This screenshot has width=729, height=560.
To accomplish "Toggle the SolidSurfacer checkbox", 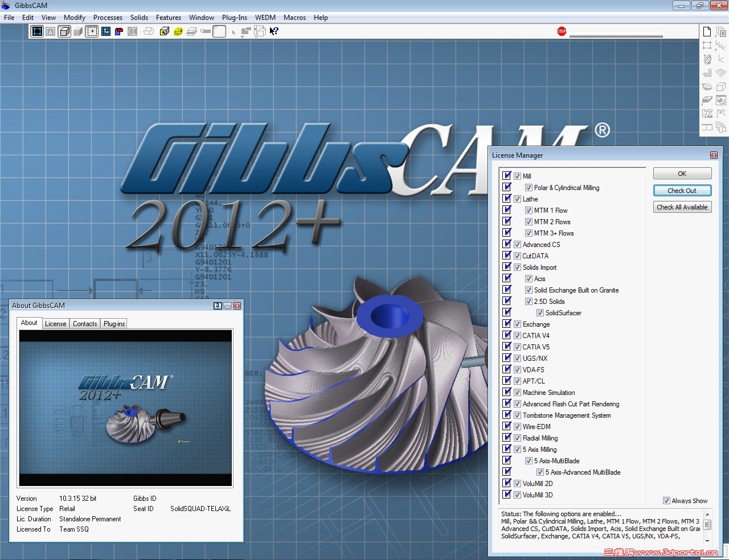I will click(x=540, y=313).
